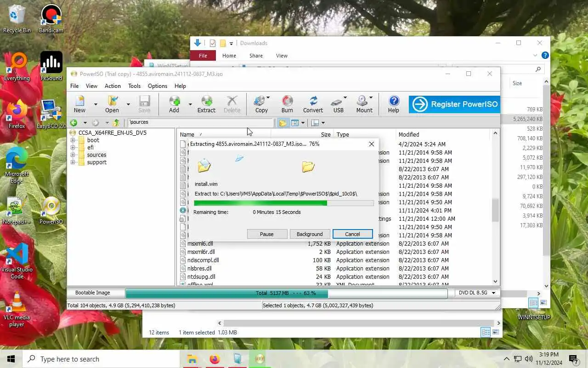The image size is (588, 368).
Task: Click the green extraction progress bar
Action: 283,203
